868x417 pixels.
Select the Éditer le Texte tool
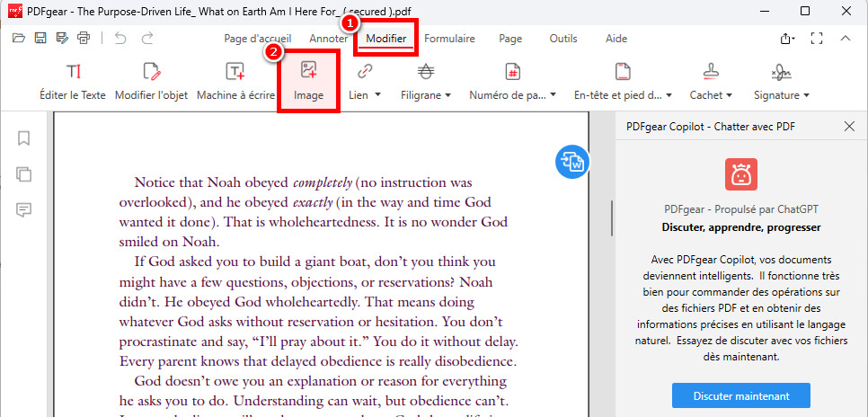(73, 81)
